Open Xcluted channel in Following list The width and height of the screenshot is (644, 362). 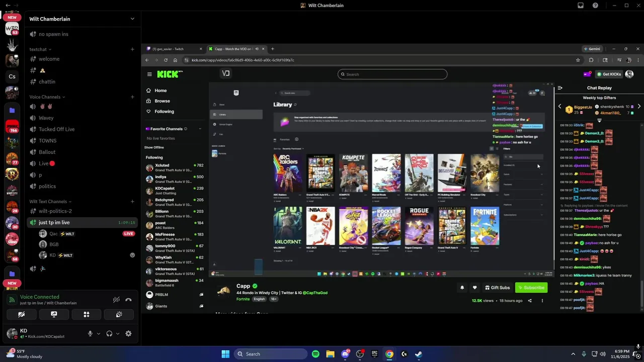tap(174, 167)
